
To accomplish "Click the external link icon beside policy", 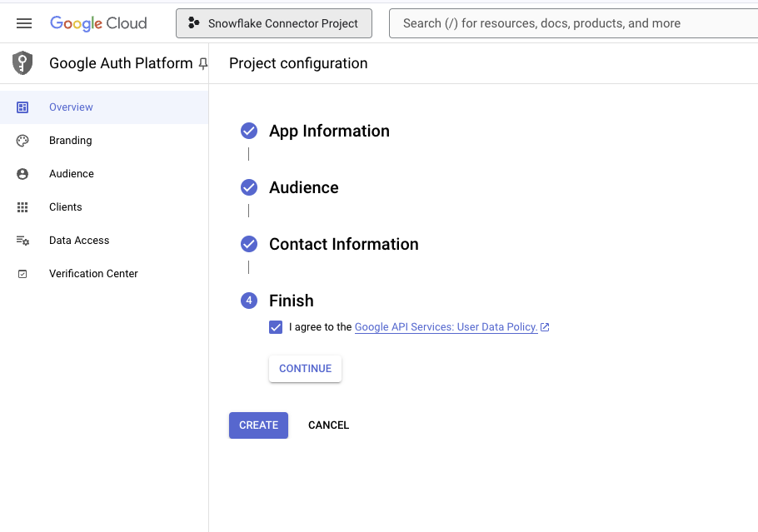I will (545, 327).
